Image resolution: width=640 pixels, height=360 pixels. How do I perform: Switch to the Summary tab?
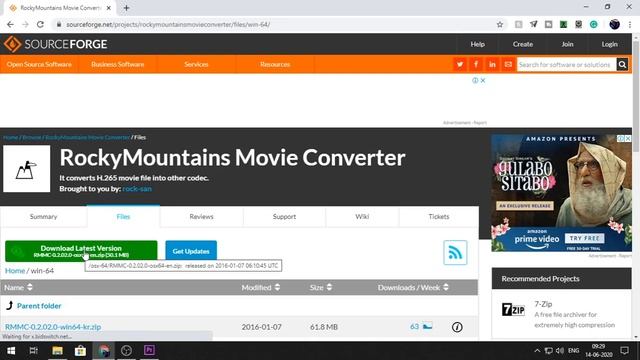[x=43, y=216]
